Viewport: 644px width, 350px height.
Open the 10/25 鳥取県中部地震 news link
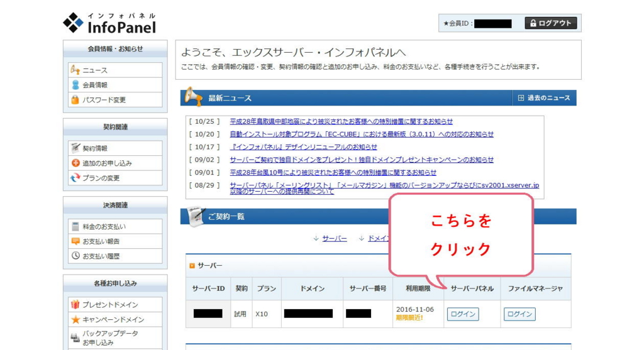tap(341, 121)
